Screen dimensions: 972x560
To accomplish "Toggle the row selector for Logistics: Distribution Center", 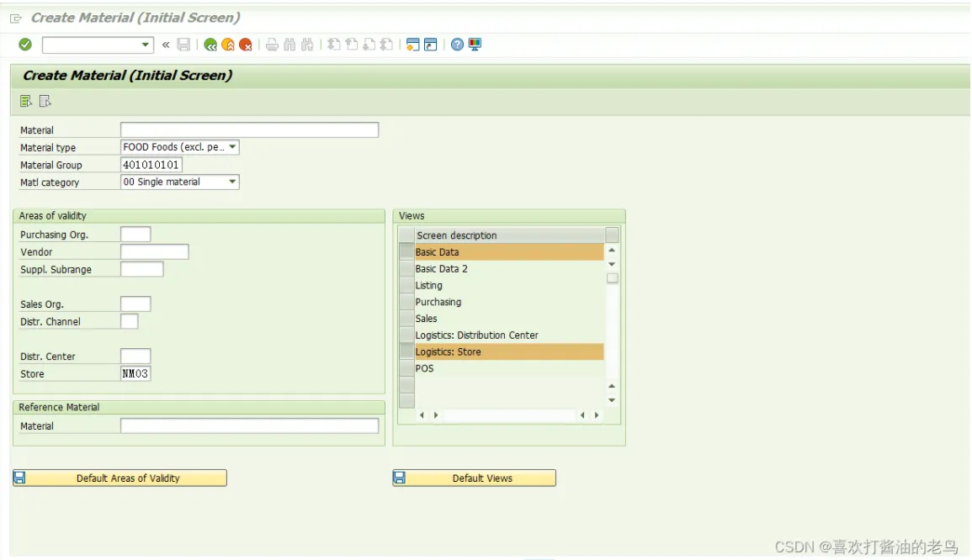I will (406, 335).
